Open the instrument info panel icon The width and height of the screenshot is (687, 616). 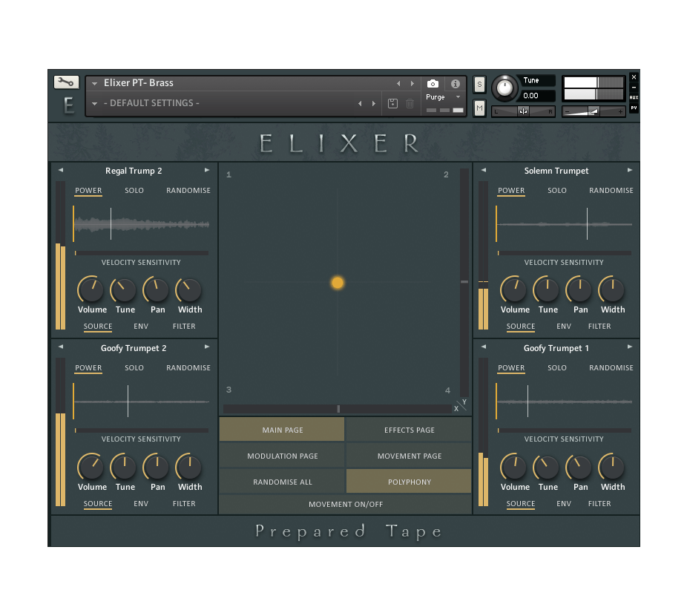tap(454, 83)
